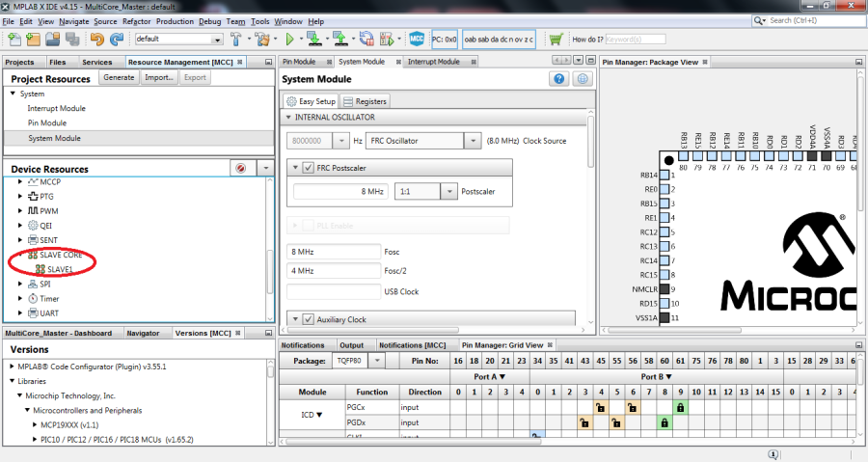This screenshot has width=868, height=462.
Task: Click the Build Project hammer icon
Action: click(237, 40)
